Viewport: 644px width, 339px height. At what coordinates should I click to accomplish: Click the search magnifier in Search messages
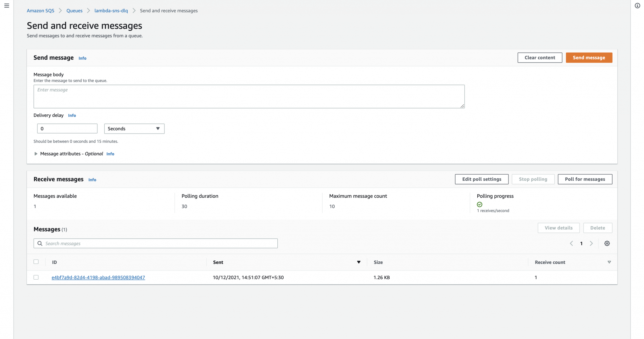(40, 243)
